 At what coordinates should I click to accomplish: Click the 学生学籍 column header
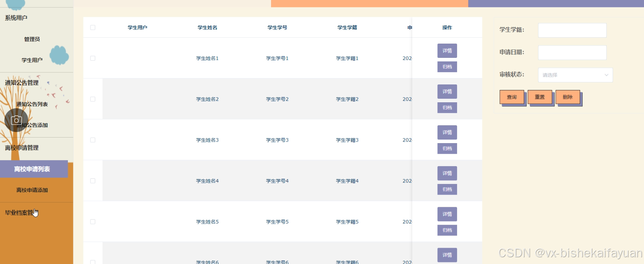[x=347, y=27]
